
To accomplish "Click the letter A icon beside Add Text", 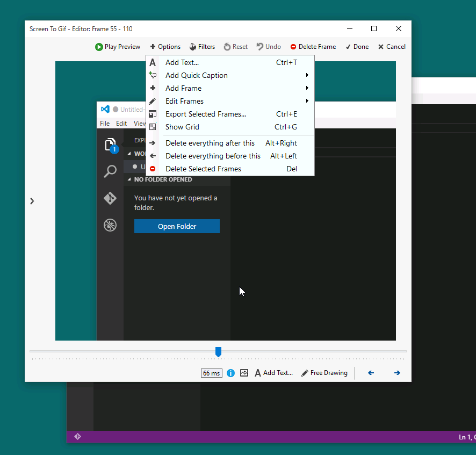I will point(153,62).
